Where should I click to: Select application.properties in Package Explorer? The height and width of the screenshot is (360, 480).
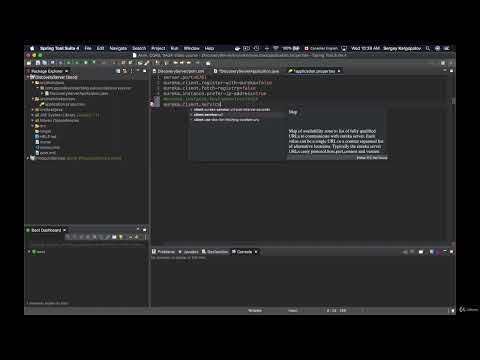[63, 104]
